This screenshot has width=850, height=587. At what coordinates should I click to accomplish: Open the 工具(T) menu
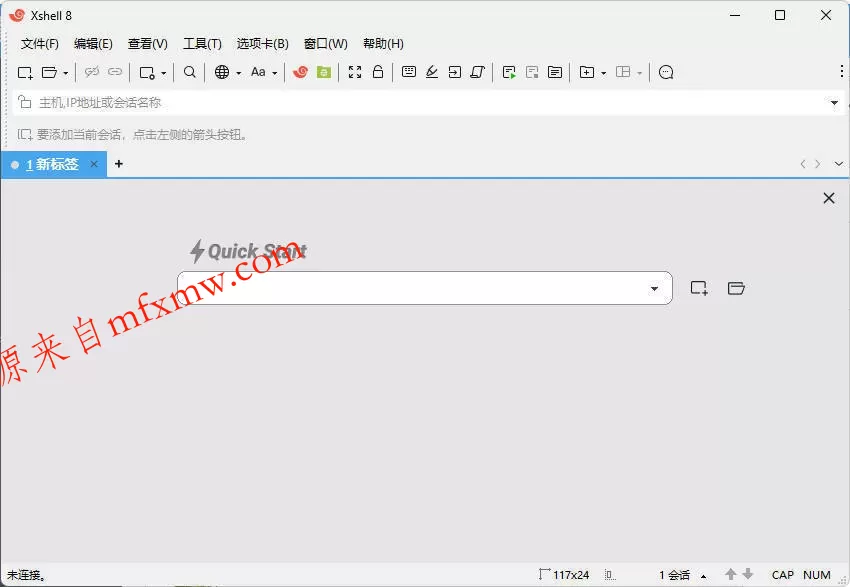click(202, 44)
